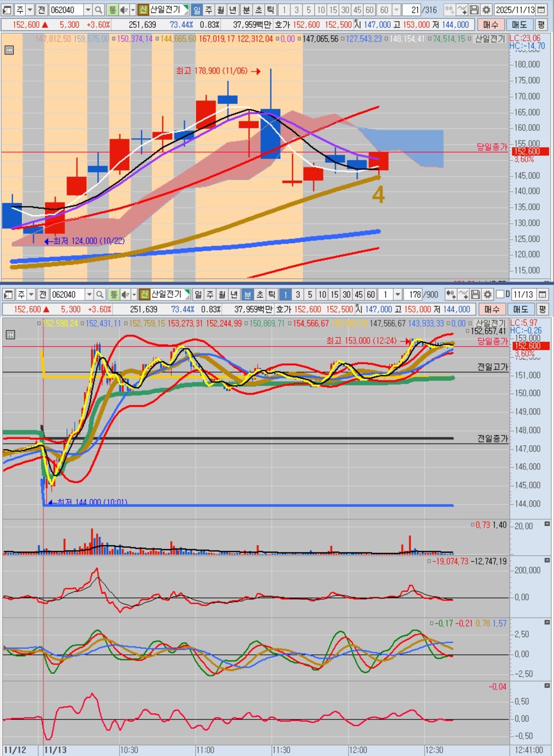The height and width of the screenshot is (756, 554).
Task: Close the bottom indicator pane showing -0.04
Action: pos(547,685)
